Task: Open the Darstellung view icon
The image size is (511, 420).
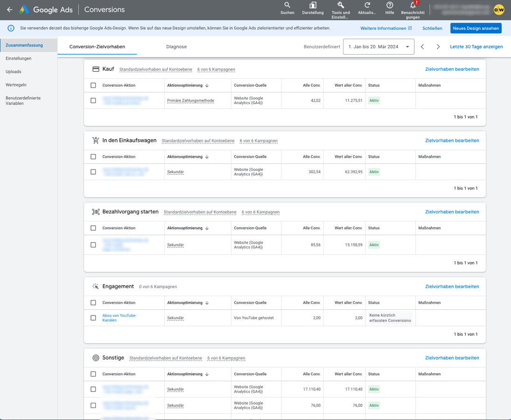Action: pos(313,5)
